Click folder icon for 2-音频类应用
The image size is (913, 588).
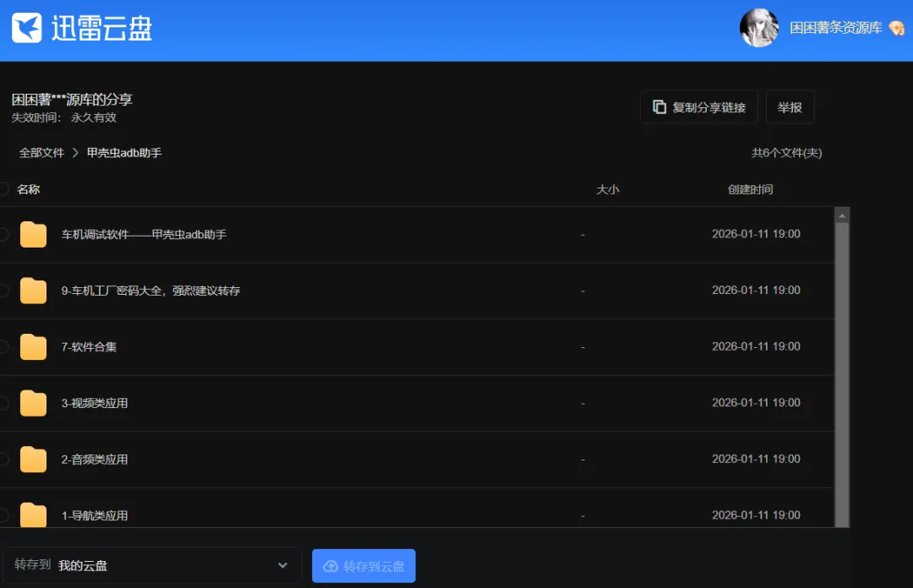pyautogui.click(x=33, y=460)
